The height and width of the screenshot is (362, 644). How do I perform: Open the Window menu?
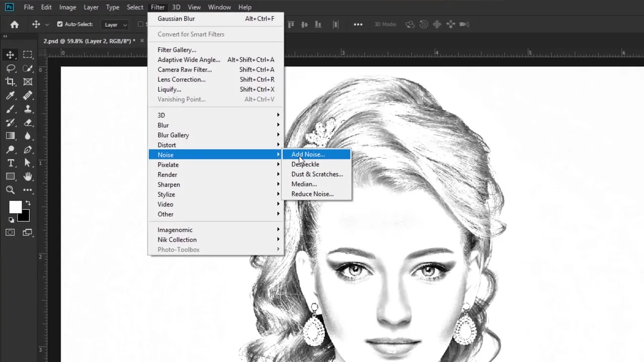click(219, 7)
